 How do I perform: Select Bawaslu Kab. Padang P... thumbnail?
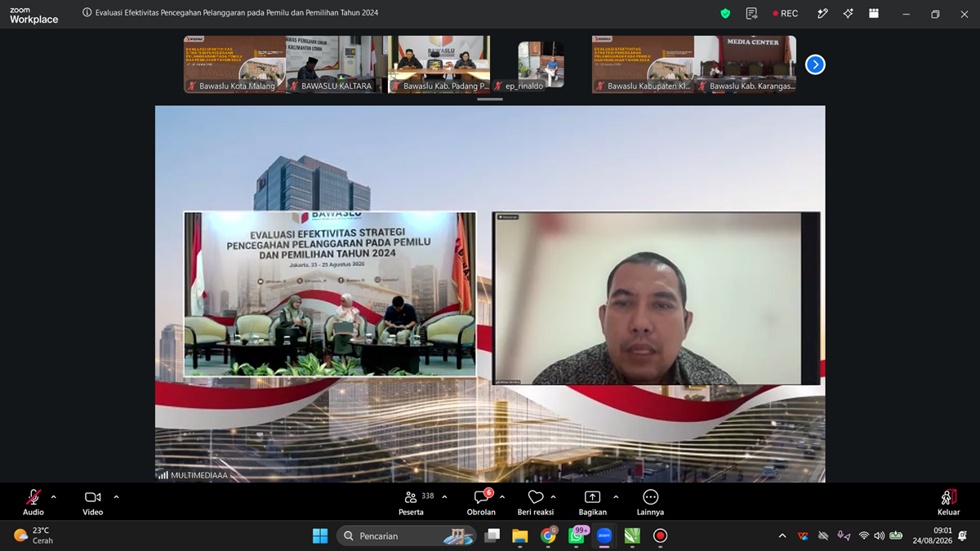coord(439,64)
